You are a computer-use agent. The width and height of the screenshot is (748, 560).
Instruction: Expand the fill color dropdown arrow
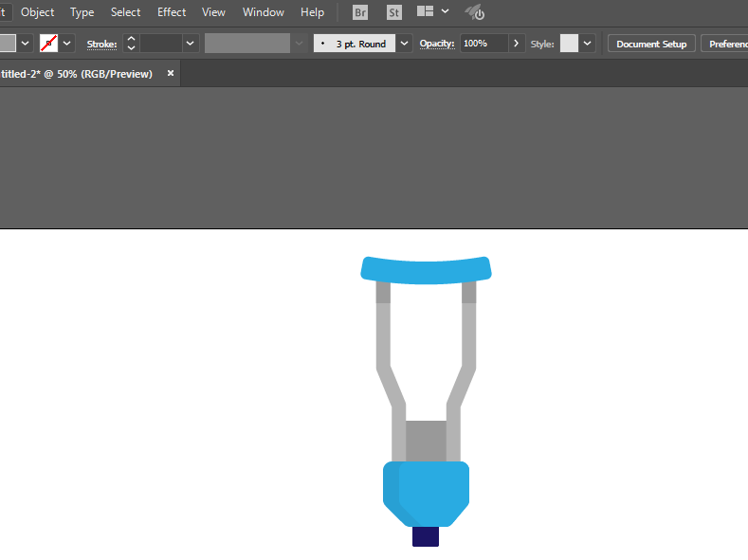point(26,44)
